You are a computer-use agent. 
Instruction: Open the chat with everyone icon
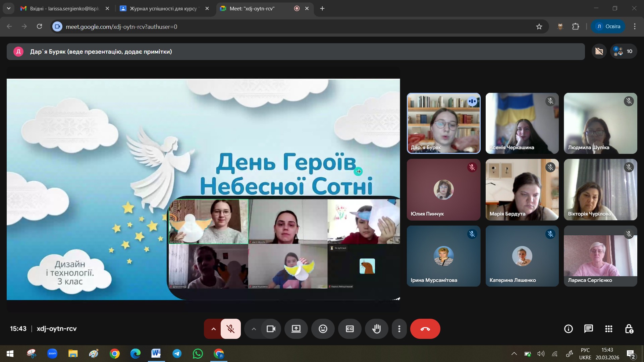[588, 329]
